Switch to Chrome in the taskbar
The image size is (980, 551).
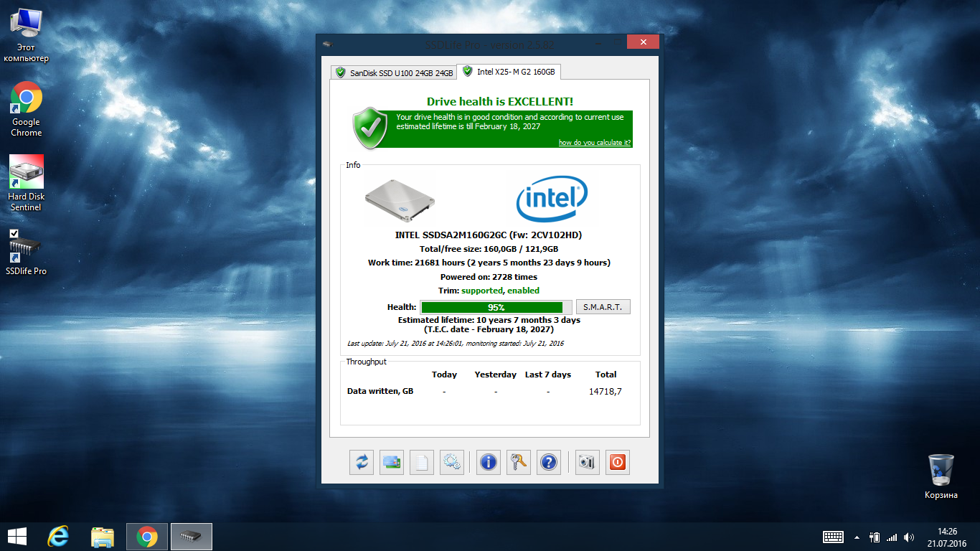[147, 537]
